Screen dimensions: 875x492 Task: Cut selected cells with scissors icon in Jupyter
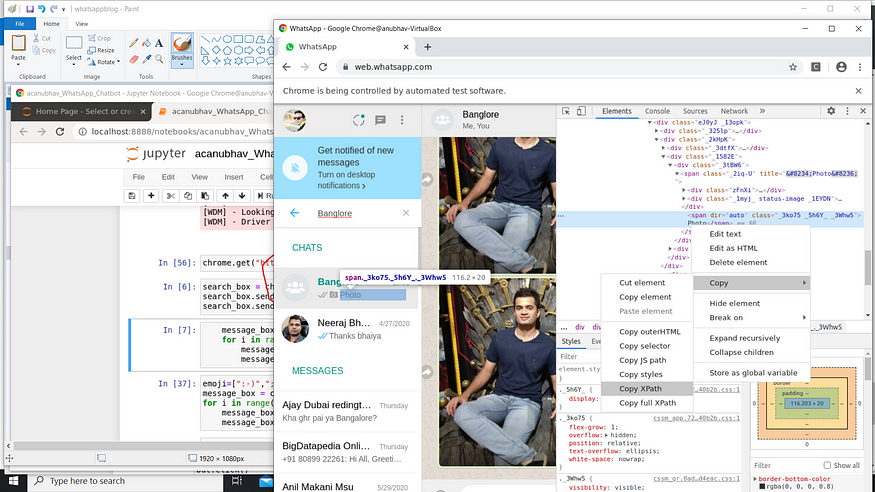coord(170,196)
